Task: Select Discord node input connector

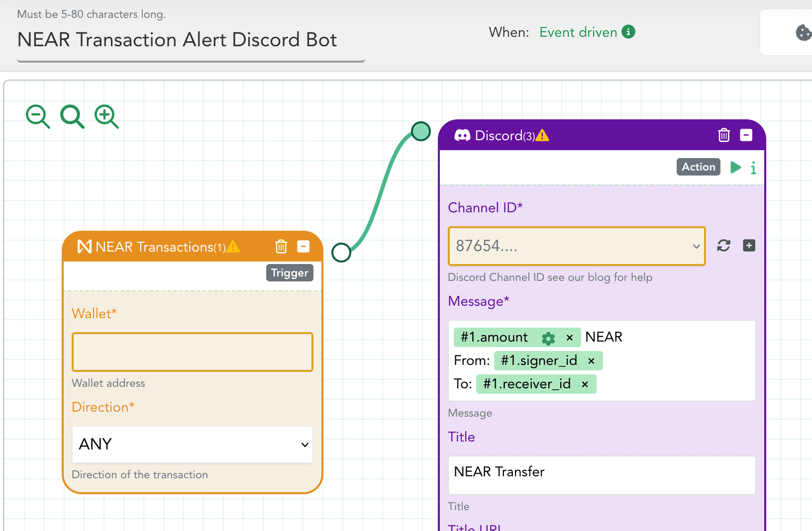Action: point(421,131)
